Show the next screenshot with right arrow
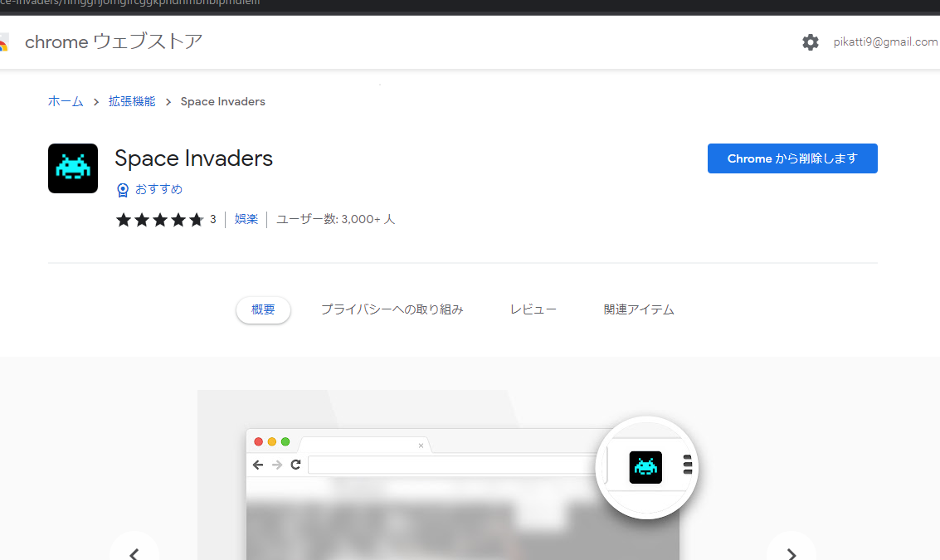This screenshot has width=940, height=560. tap(791, 553)
